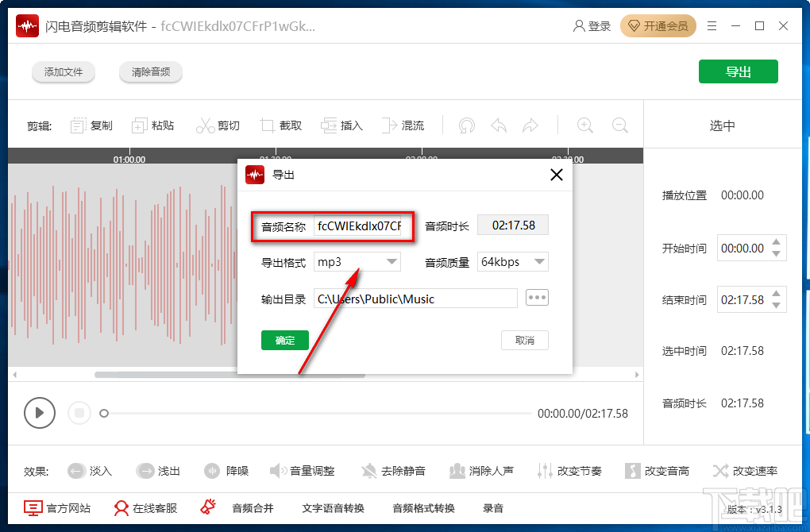The height and width of the screenshot is (532, 810).
Task: Apply the Fade Out (浅出) effect
Action: click(x=158, y=471)
